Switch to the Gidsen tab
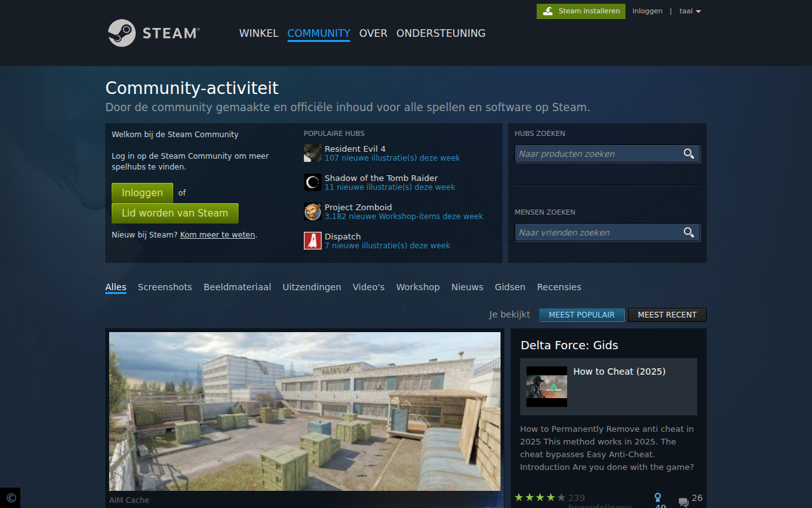Image resolution: width=812 pixels, height=508 pixels. point(510,287)
